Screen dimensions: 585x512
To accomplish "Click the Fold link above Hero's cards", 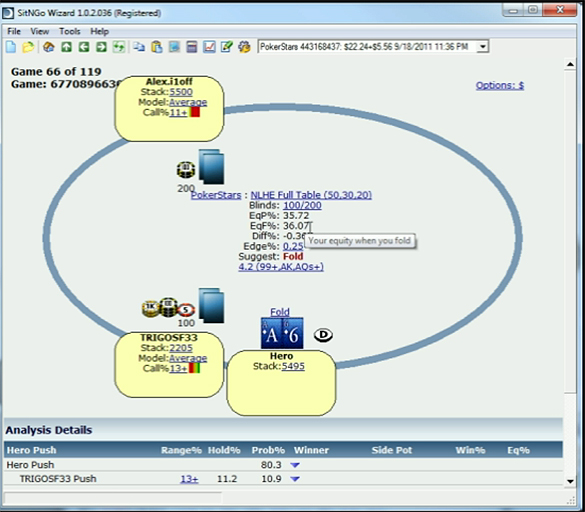I will click(280, 312).
